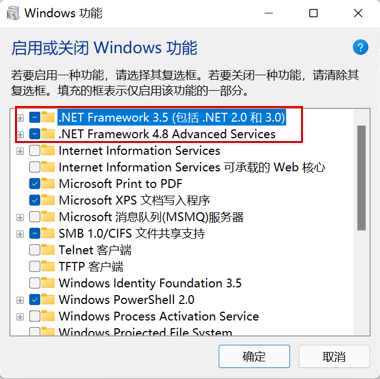Viewport: 380px width, 379px height.
Task: Toggle the Microsoft XPS 文档写入程序 checkbox
Action: tap(35, 200)
